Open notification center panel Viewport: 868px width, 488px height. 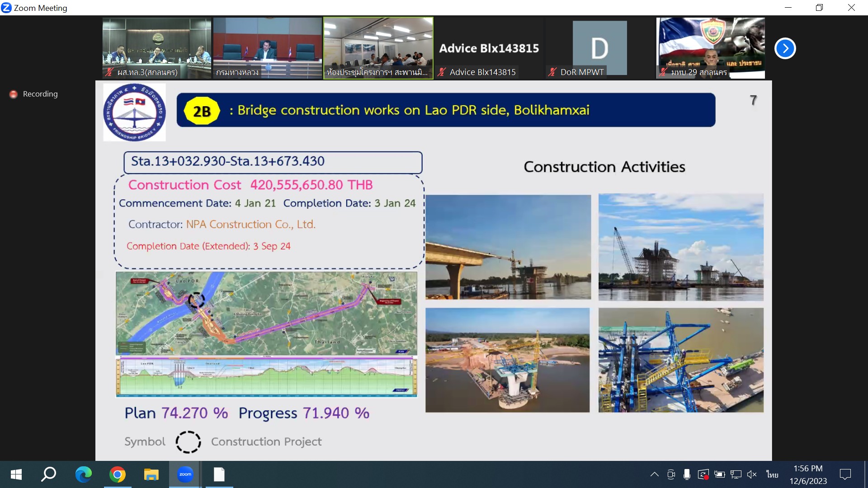[845, 474]
